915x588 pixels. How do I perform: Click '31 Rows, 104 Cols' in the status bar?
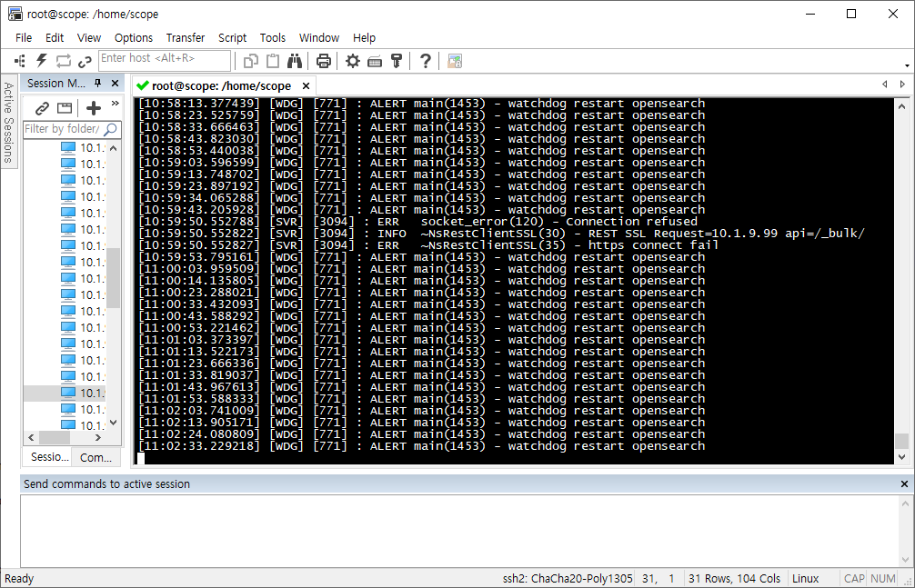coord(734,579)
